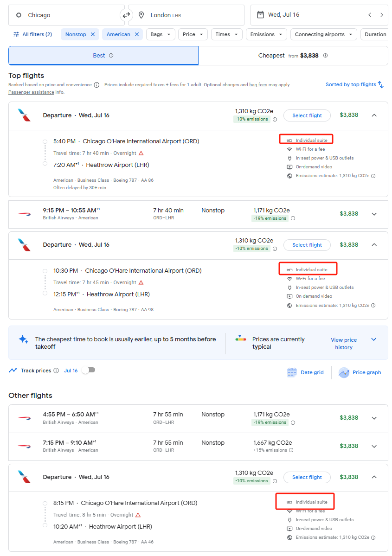The height and width of the screenshot is (556, 392).
Task: Switch to the Cheapest tab
Action: point(293,56)
